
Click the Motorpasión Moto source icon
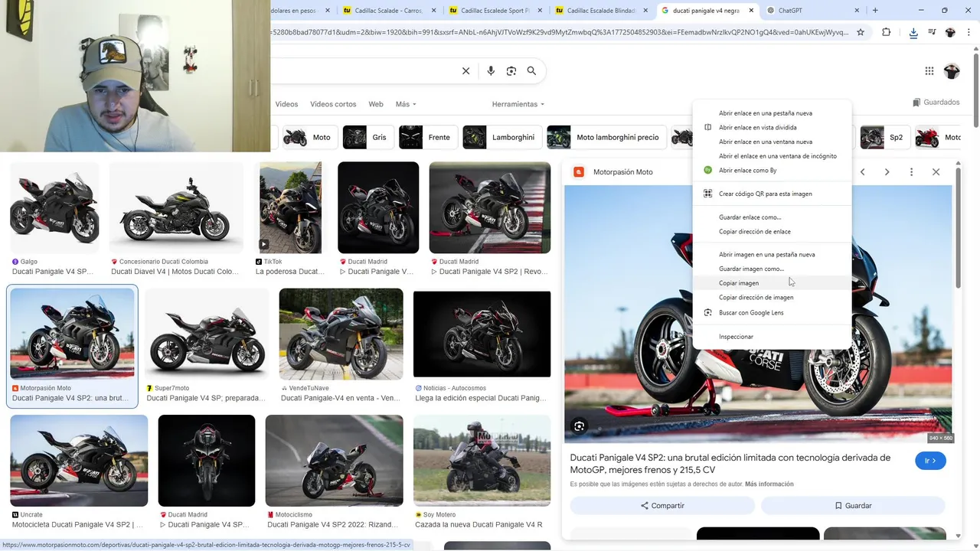[x=579, y=172]
